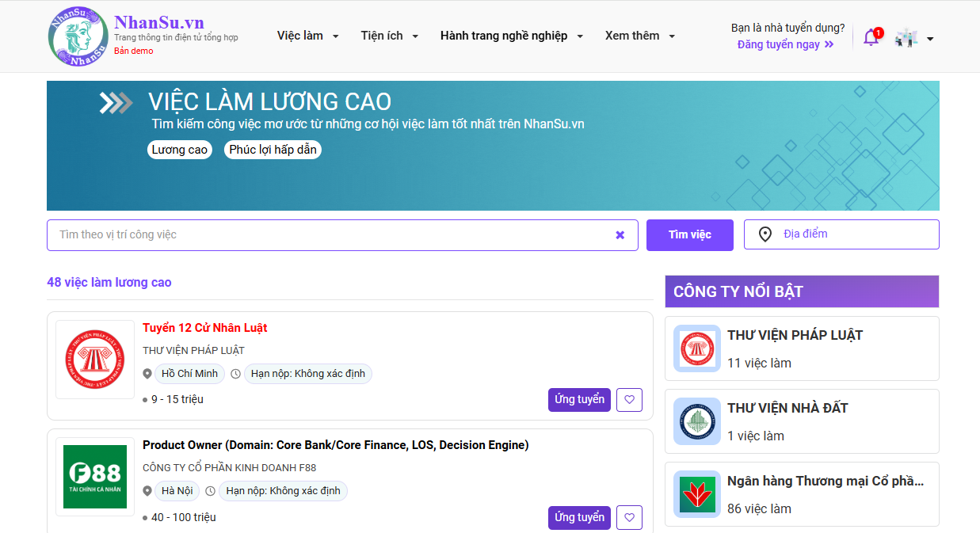
Task: Open the Ngân hàng Thương mại Cổ phần company
Action: tap(826, 482)
